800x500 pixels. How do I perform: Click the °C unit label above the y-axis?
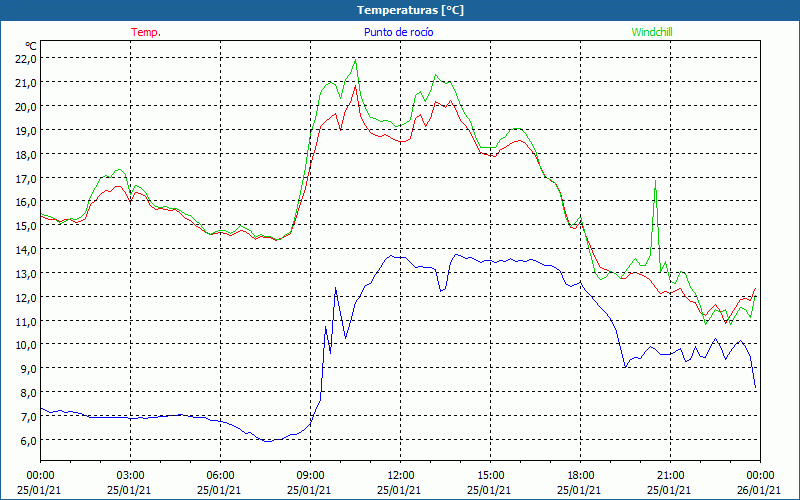[x=31, y=46]
